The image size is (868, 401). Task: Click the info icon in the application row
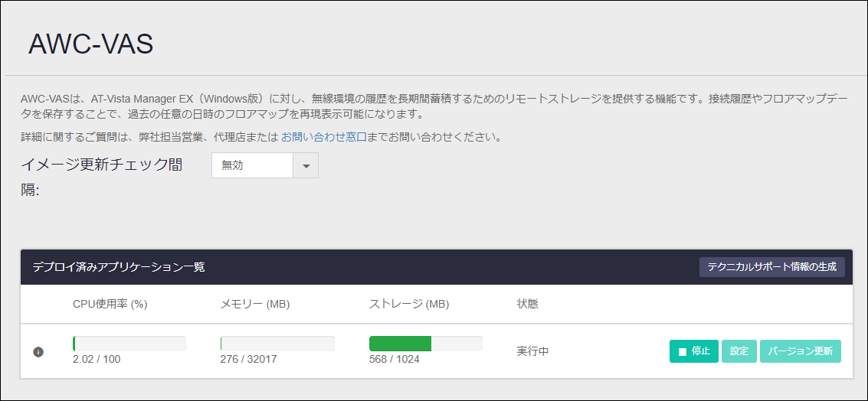(x=38, y=351)
